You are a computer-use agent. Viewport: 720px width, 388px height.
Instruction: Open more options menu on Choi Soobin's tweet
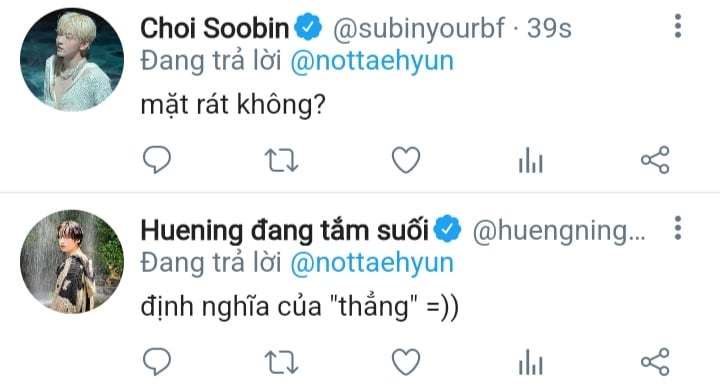click(678, 26)
